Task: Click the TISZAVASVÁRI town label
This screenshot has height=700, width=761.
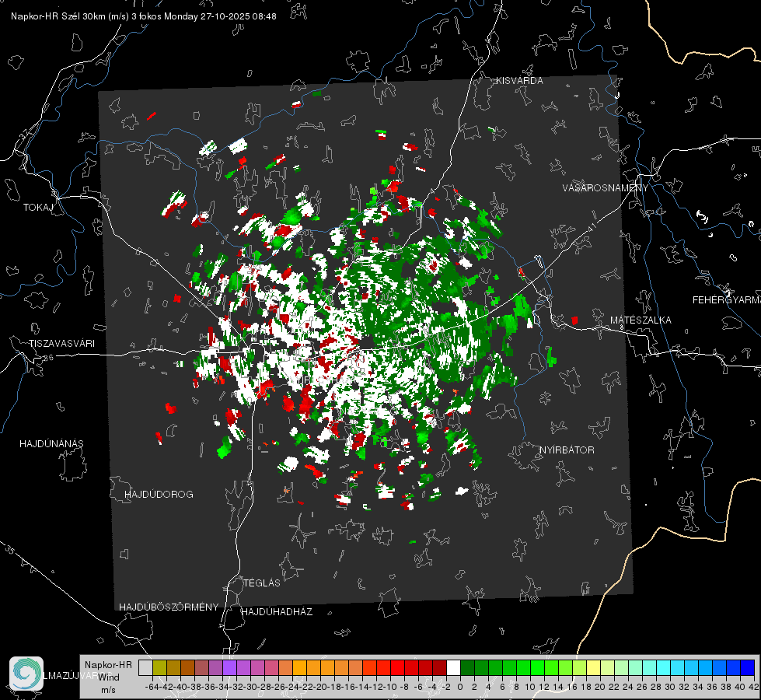Action: click(61, 344)
